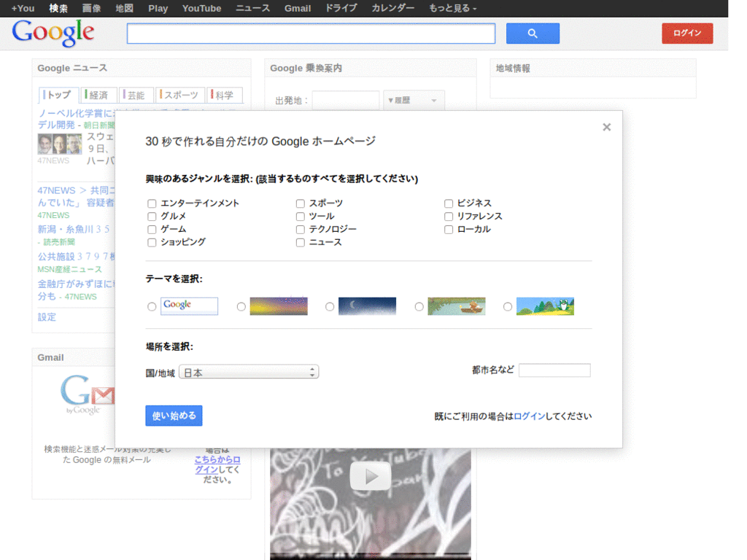Viewport: 747px width, 560px height.
Task: Check the リファレンス checkbox
Action: point(449,216)
